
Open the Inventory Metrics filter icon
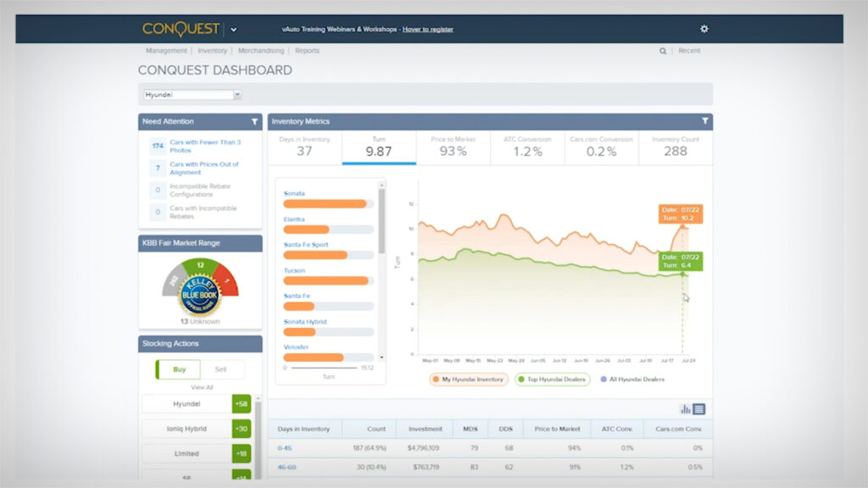(704, 121)
